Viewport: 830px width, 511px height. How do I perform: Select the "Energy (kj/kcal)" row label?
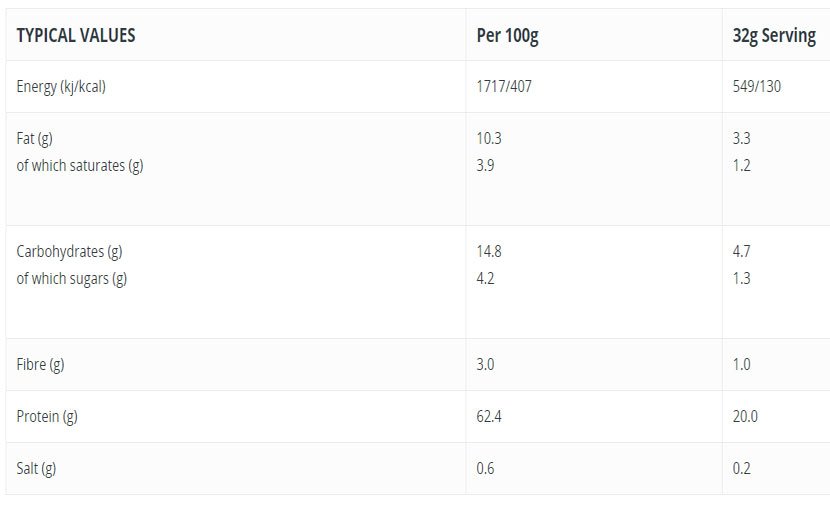(x=61, y=86)
